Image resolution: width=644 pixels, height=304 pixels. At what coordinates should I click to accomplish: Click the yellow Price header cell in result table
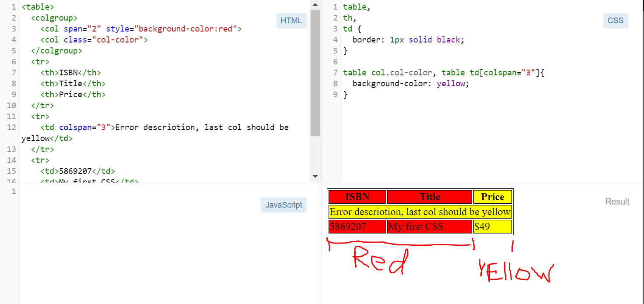point(493,197)
